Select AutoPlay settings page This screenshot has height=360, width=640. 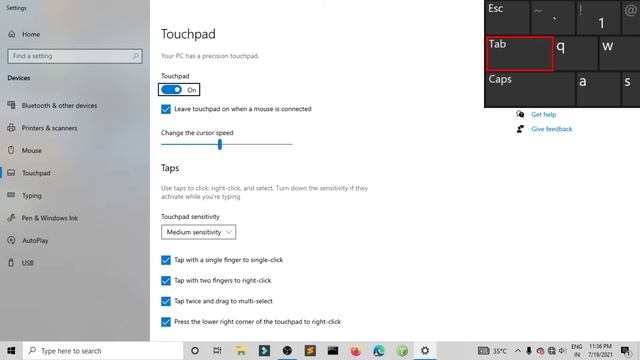click(x=35, y=240)
